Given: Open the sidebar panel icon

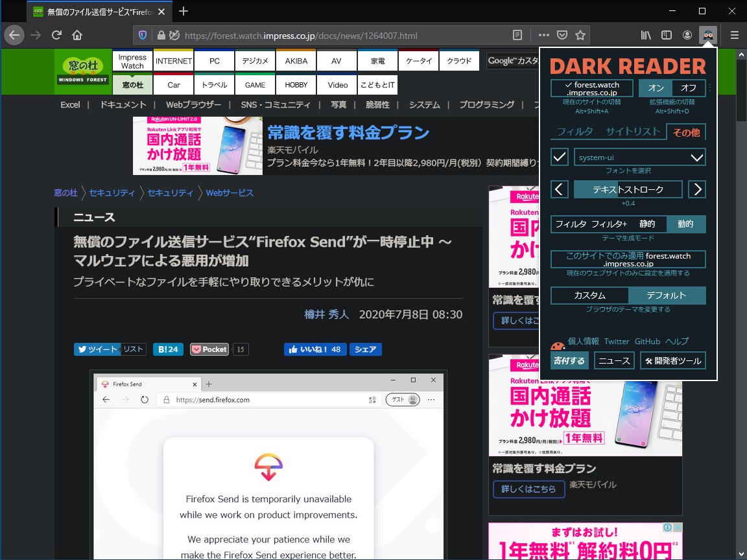Looking at the screenshot, I should click(x=666, y=35).
